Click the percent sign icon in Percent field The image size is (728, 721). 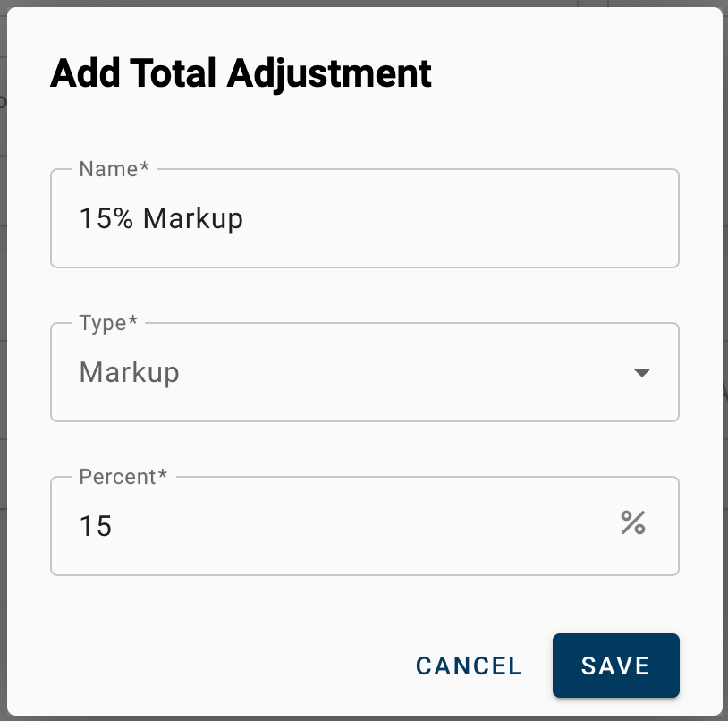(633, 522)
